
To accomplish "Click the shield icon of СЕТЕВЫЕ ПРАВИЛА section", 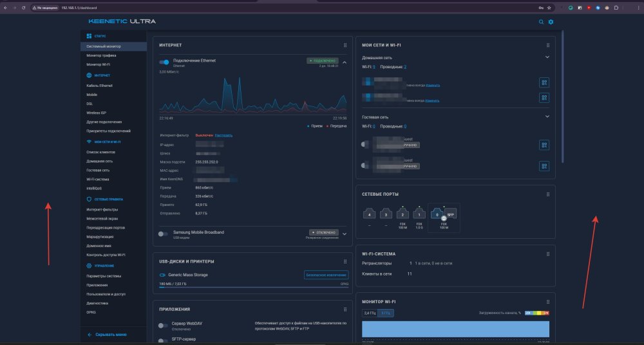I will tap(89, 199).
